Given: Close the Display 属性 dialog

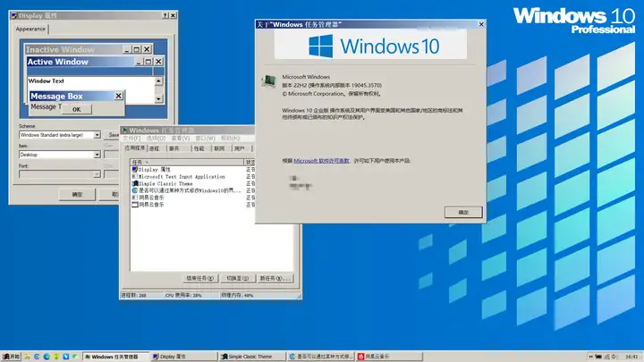Looking at the screenshot, I should pyautogui.click(x=173, y=15).
